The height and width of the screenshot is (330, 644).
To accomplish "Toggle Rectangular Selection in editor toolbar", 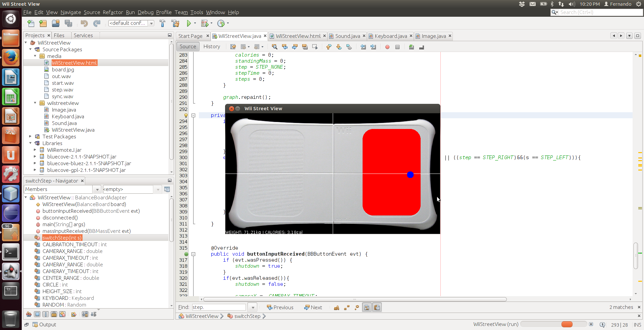I will (315, 47).
